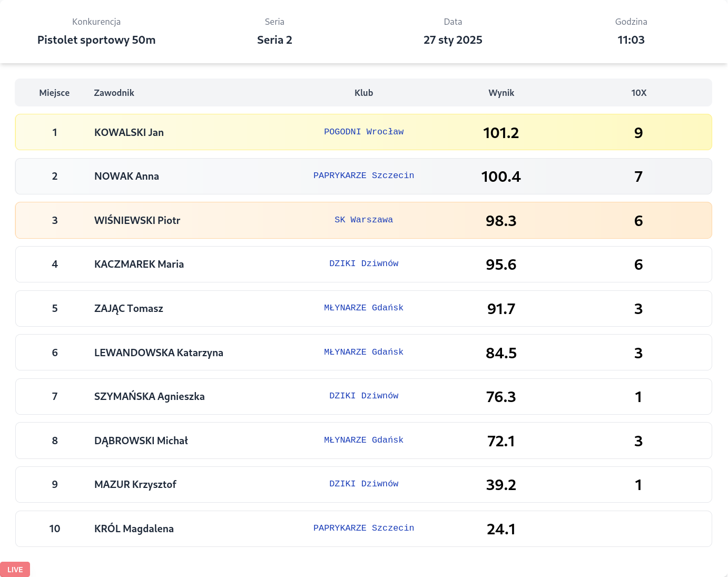The height and width of the screenshot is (577, 728).
Task: Click the Seria 2 series label
Action: pyautogui.click(x=274, y=40)
